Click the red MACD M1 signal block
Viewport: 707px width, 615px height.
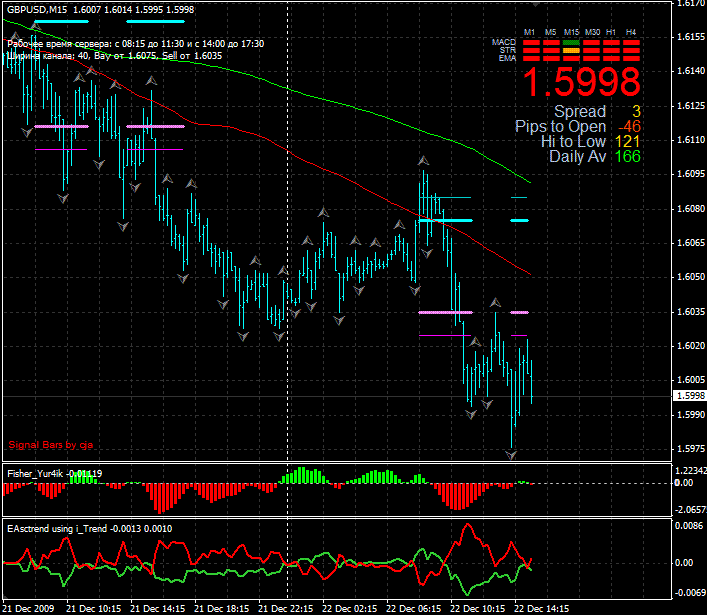coord(531,43)
